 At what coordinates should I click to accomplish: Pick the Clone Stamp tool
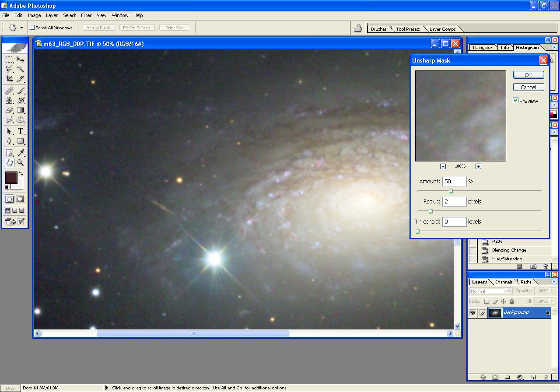9,101
